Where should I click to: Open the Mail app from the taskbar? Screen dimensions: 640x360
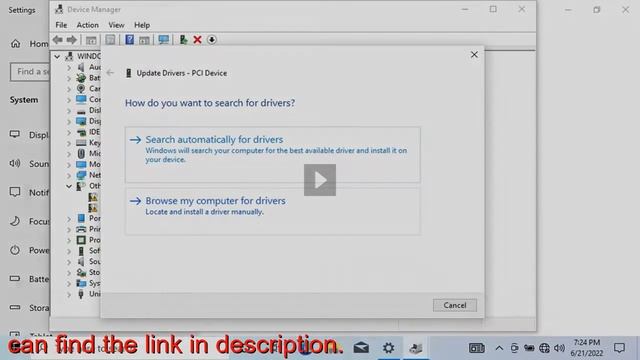361,348
